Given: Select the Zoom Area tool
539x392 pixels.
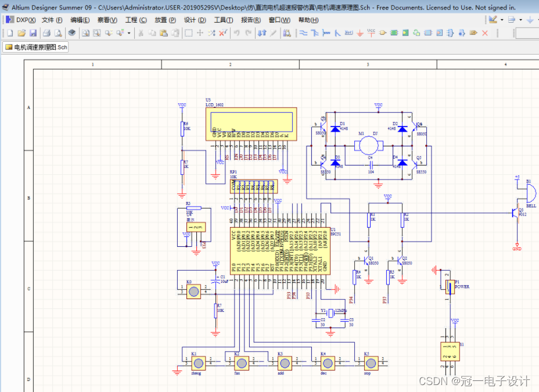Looking at the screenshot, I should tap(97, 33).
